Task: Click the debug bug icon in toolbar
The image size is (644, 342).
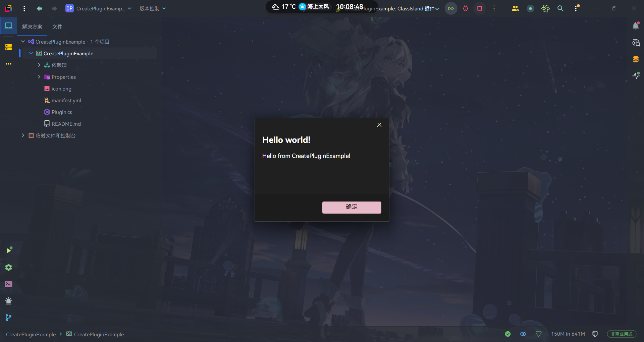Action: 465,9
